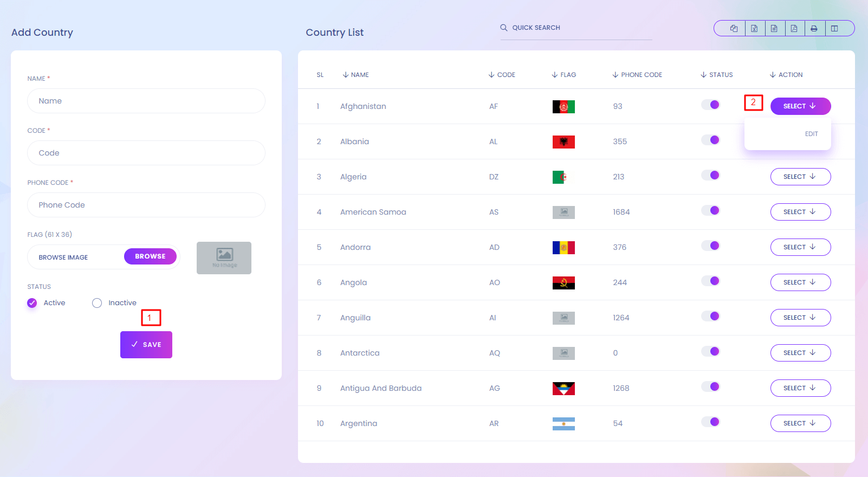This screenshot has width=868, height=477.
Task: Open the Select dropdown for Algeria
Action: pyautogui.click(x=800, y=177)
